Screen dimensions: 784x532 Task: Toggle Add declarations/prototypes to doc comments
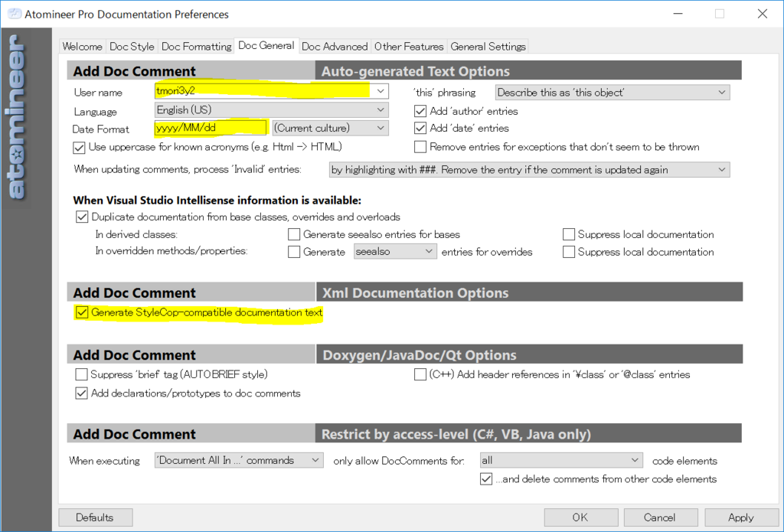[81, 393]
